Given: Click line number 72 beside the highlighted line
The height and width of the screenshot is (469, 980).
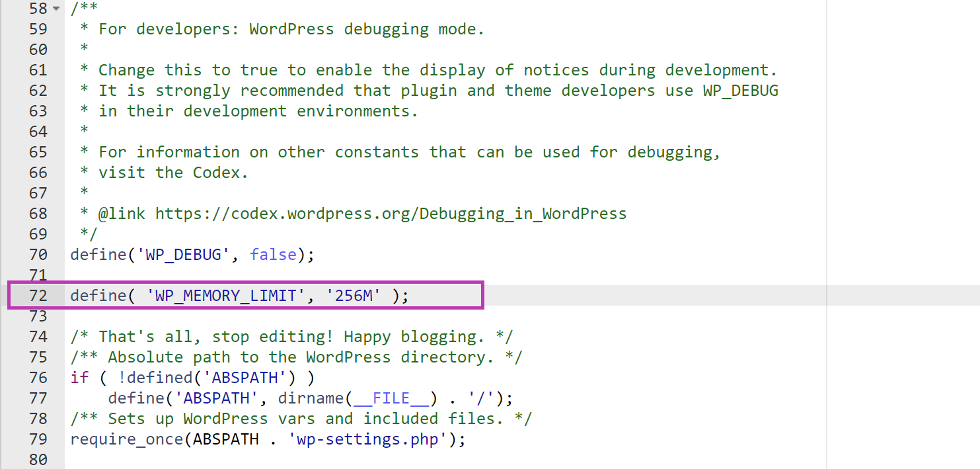Looking at the screenshot, I should click(38, 295).
